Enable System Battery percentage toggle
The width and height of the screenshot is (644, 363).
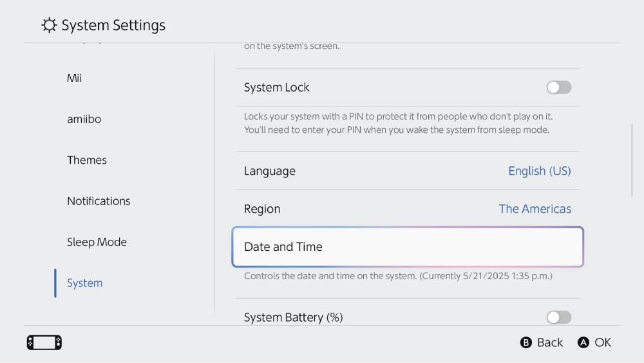(558, 317)
